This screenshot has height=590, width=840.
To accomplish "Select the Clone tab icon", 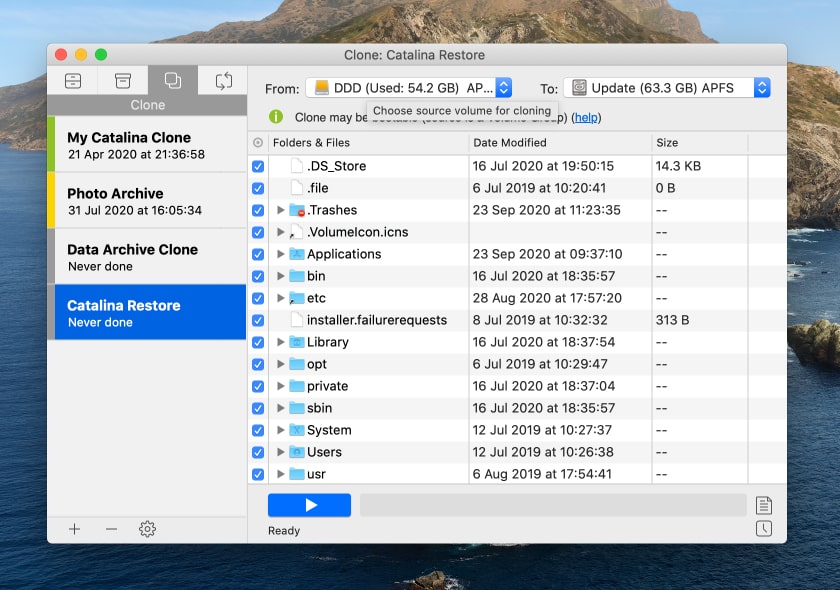I will [x=172, y=80].
